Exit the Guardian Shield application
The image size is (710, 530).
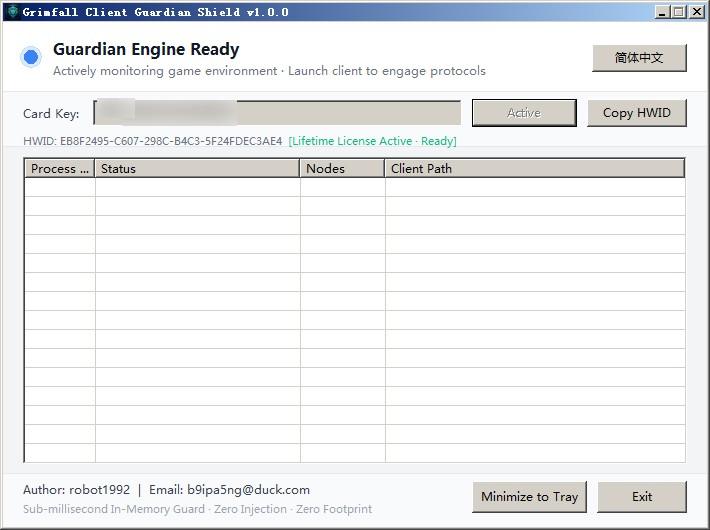click(x=642, y=497)
